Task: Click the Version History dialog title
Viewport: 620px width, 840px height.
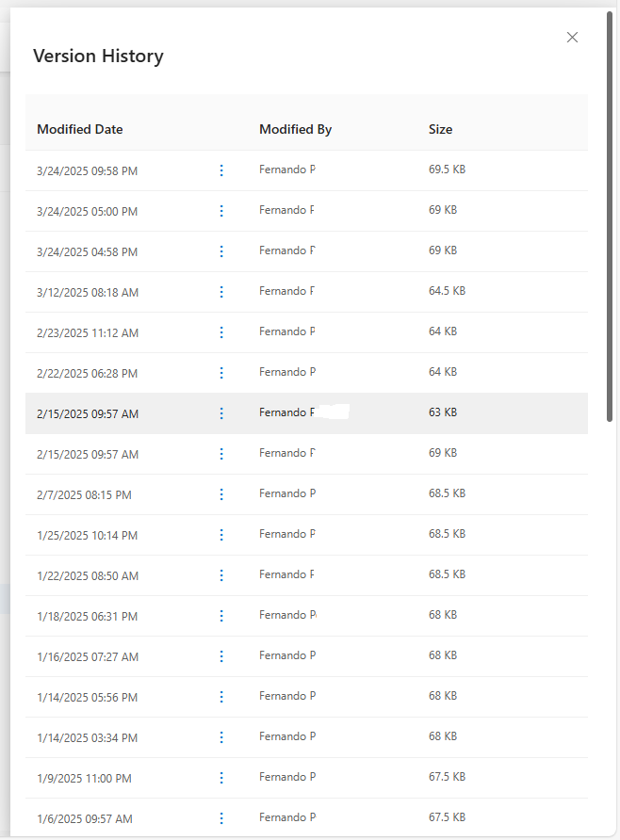Action: pyautogui.click(x=98, y=56)
